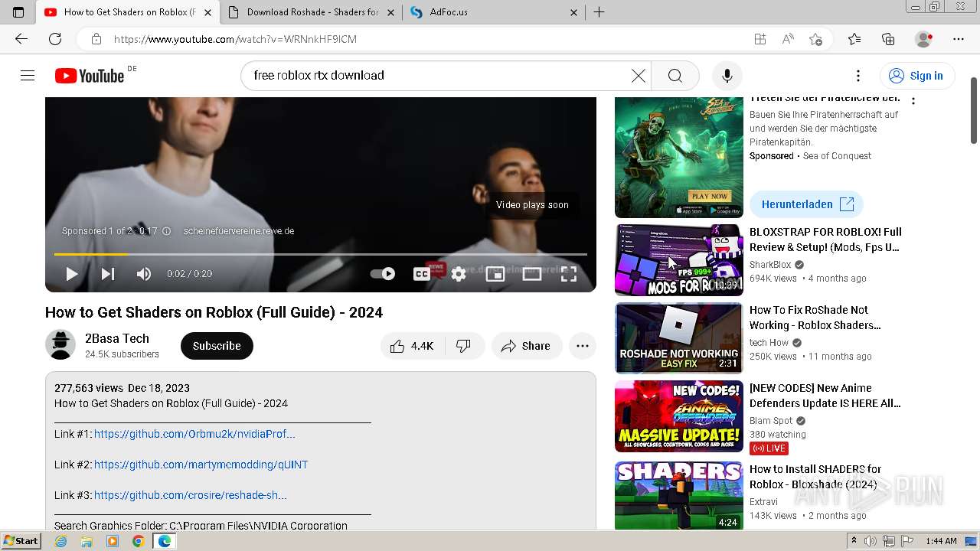
Task: Show hidden system tray icons
Action: click(x=854, y=541)
